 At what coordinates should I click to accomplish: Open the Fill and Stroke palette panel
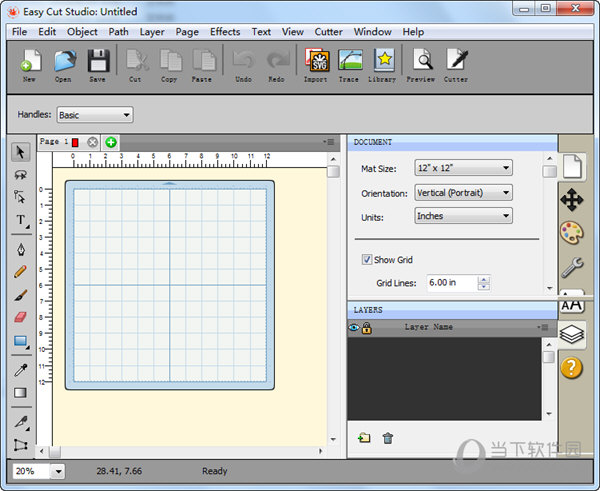coord(572,233)
